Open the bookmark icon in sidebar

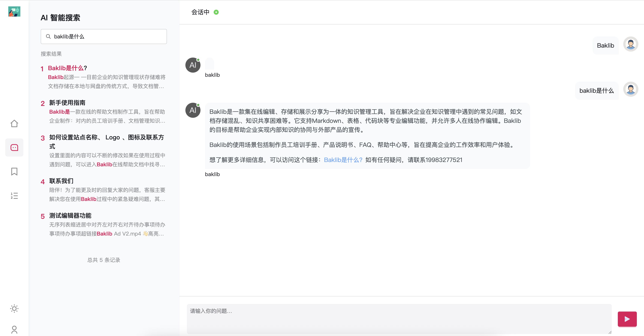pyautogui.click(x=14, y=172)
